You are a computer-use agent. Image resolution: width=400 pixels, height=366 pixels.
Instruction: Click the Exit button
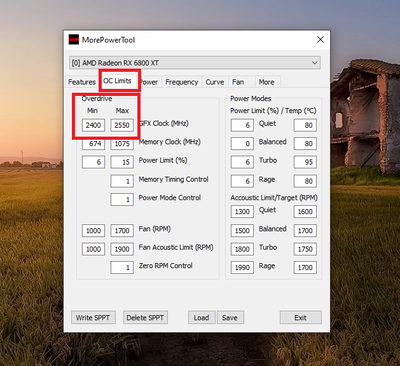point(301,318)
